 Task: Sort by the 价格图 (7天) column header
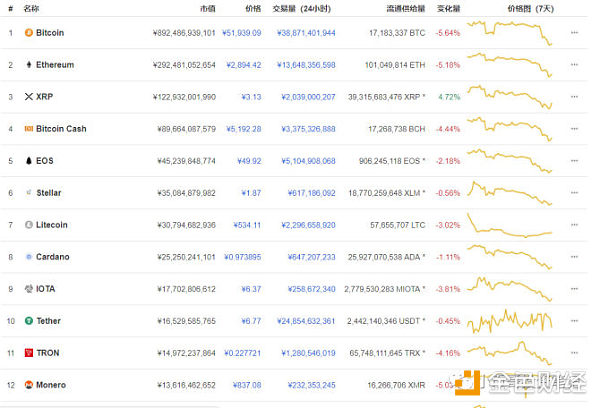531,8
